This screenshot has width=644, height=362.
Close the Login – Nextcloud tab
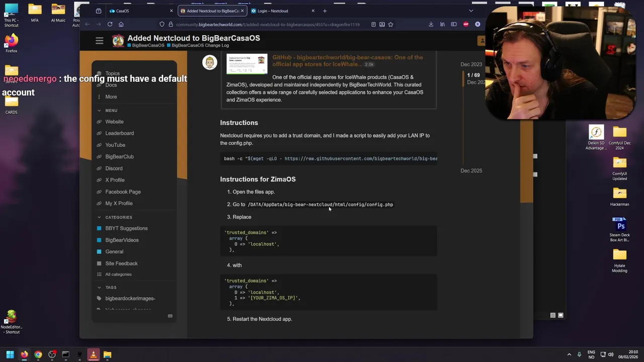pyautogui.click(x=313, y=11)
